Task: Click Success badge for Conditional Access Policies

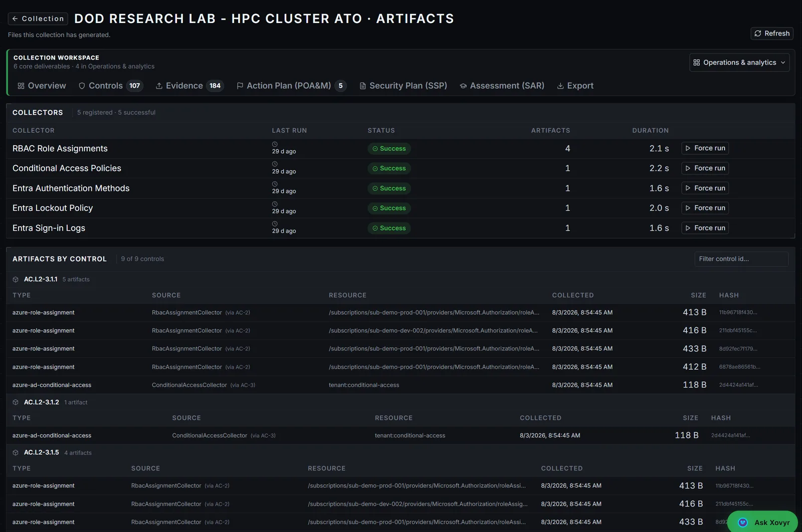Action: 389,168
